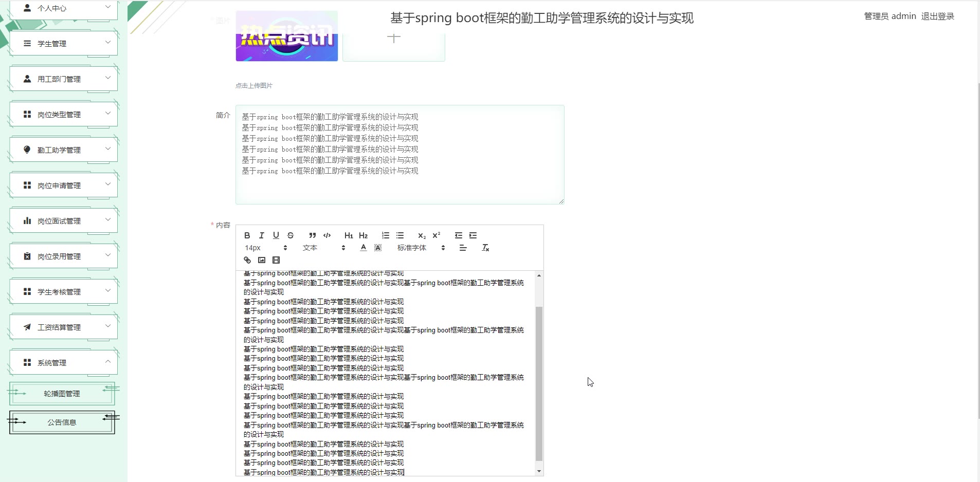Click the editor scrollbar up arrow
The width and height of the screenshot is (980, 482).
pos(539,275)
